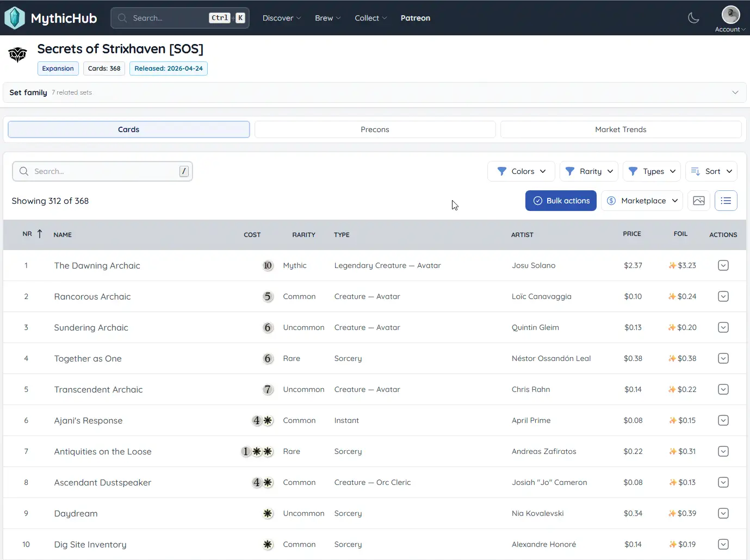Screen dimensions: 750x560
Task: Click foil star icon beside $3.23
Action: (x=673, y=265)
